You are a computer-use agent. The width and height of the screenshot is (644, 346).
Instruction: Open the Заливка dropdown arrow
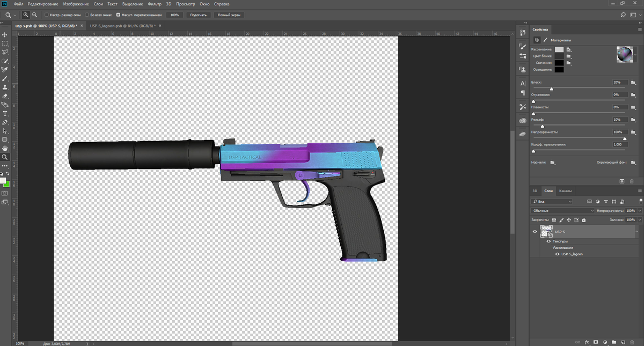pos(640,220)
